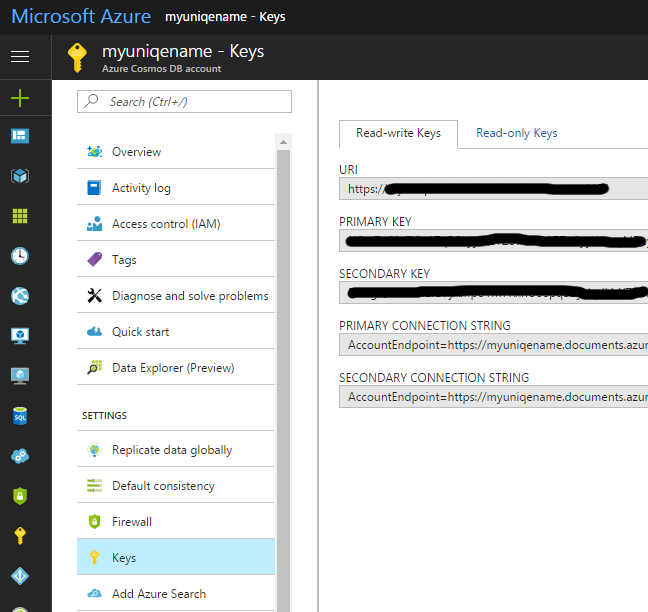Open Data Explorer (Preview) item
Viewport: 648px width, 612px height.
tap(176, 367)
